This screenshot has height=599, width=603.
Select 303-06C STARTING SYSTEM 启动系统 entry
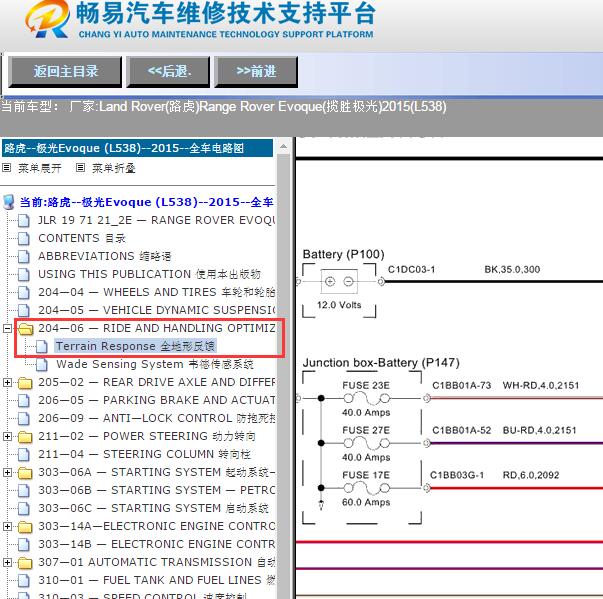(x=153, y=508)
